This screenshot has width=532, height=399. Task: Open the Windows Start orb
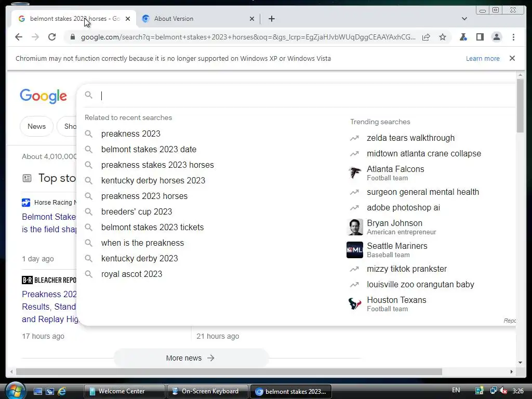click(x=15, y=391)
